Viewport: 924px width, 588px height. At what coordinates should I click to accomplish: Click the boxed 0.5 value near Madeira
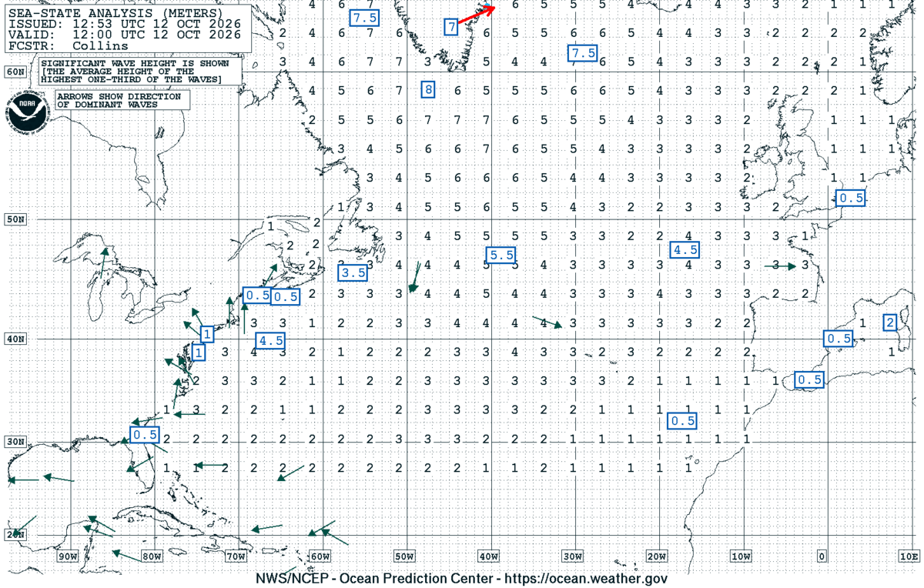[683, 421]
